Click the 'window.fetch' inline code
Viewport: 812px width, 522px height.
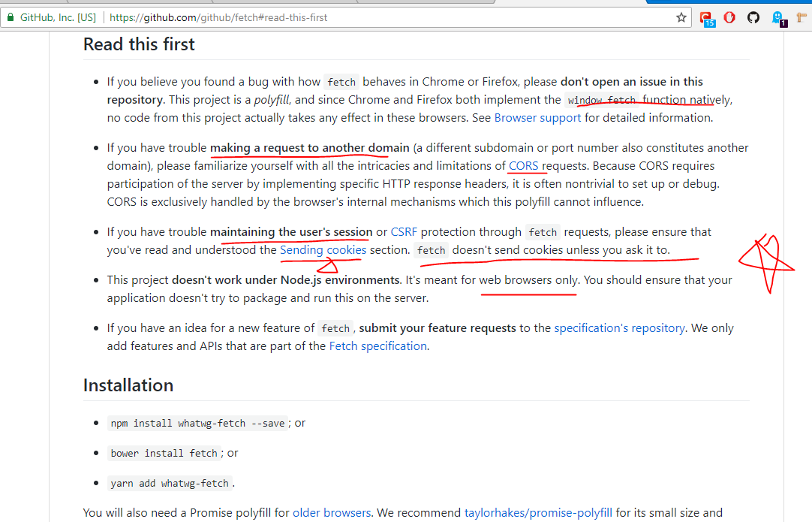tap(601, 100)
